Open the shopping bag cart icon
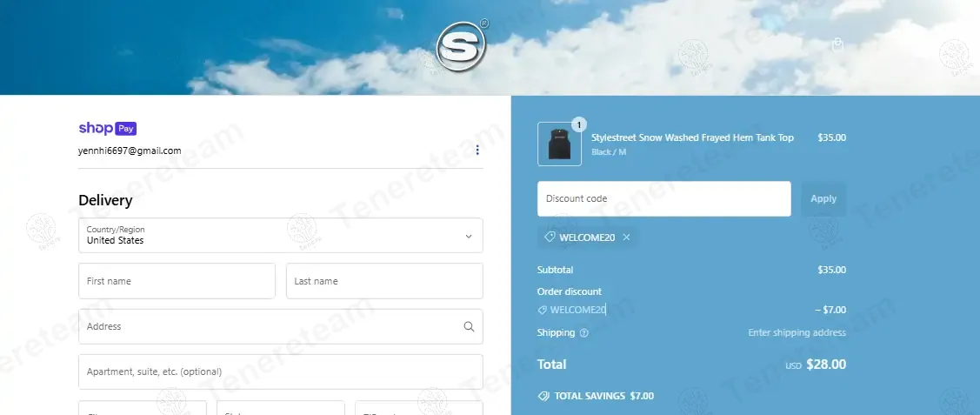This screenshot has width=980, height=415. [x=837, y=44]
